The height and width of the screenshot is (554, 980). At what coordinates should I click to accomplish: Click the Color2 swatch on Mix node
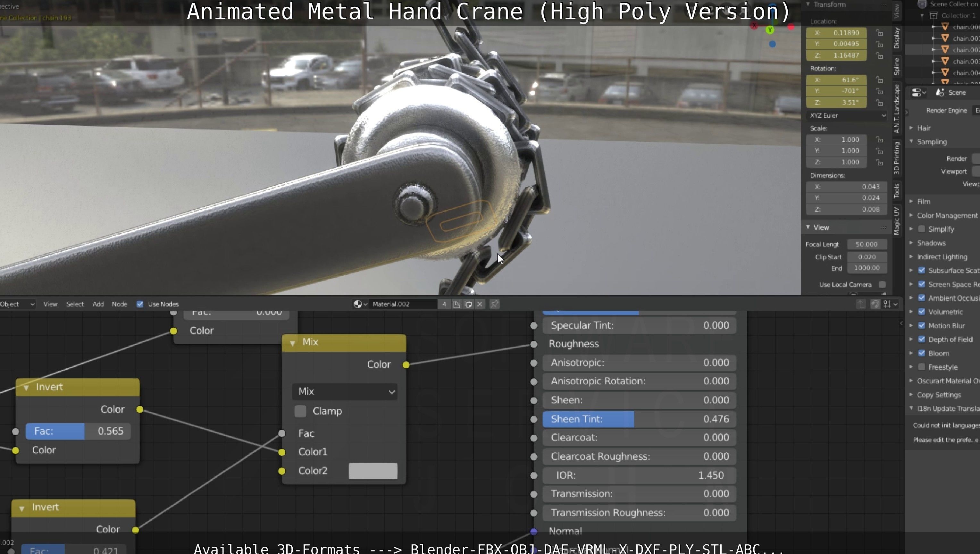point(373,471)
